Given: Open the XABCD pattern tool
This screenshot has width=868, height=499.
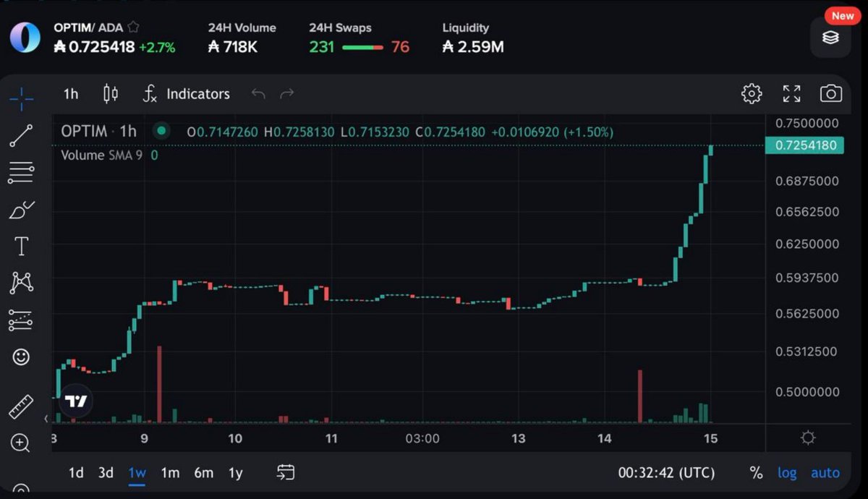Looking at the screenshot, I should (22, 283).
